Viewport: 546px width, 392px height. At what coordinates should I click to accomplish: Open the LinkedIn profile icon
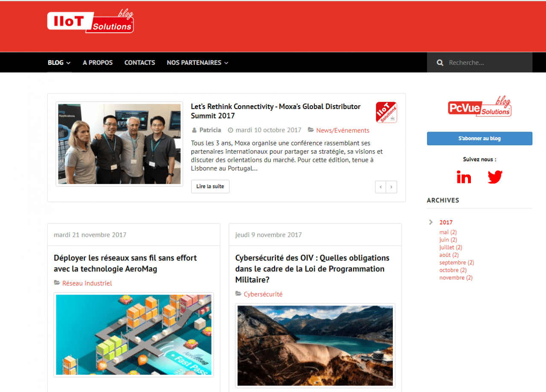click(464, 177)
